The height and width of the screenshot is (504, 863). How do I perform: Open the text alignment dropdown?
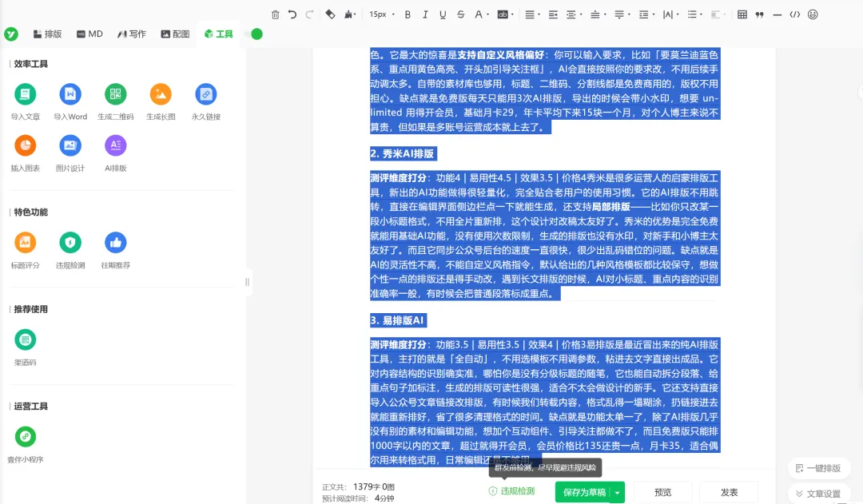[x=531, y=15]
